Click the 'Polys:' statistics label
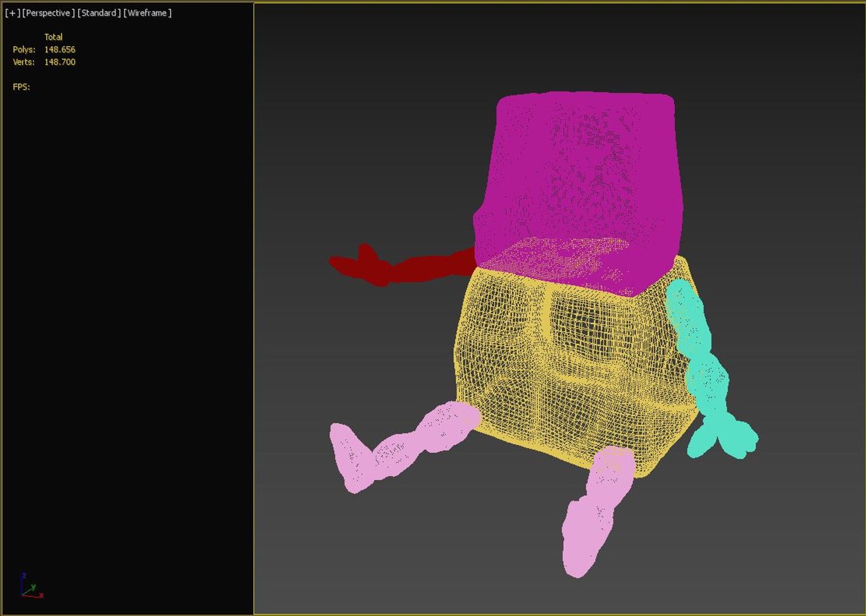 [x=24, y=50]
